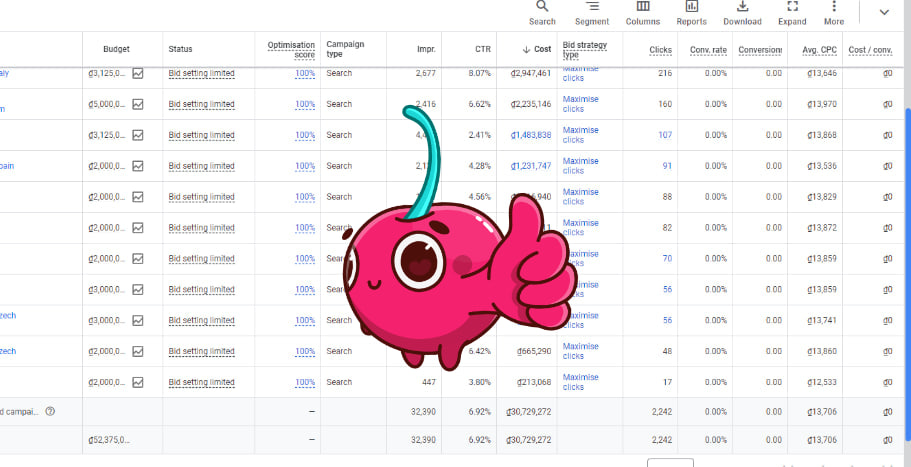Sort by the Status column header
The image size is (911, 467).
coord(180,49)
